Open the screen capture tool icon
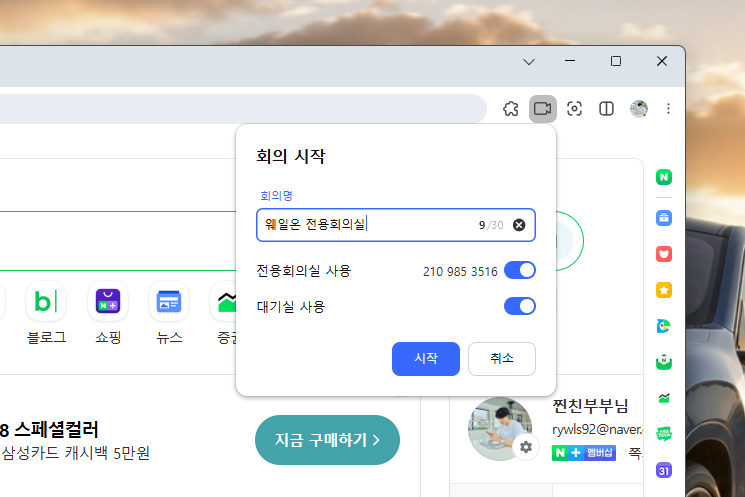Image resolution: width=745 pixels, height=497 pixels. [574, 109]
